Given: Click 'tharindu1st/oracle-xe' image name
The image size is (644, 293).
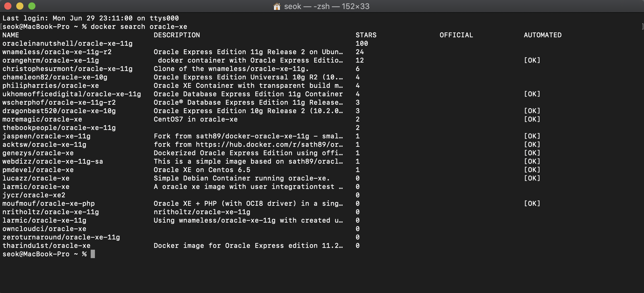Looking at the screenshot, I should (47, 246).
